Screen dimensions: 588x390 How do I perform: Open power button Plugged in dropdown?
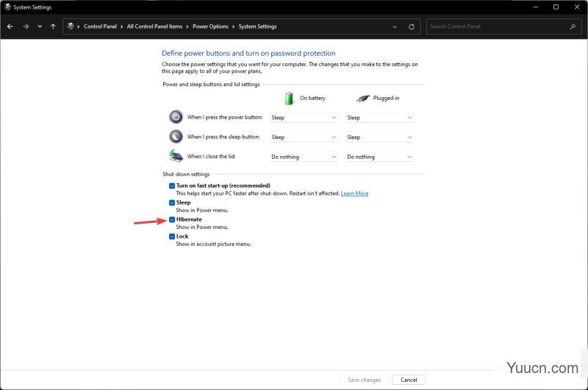pos(379,118)
